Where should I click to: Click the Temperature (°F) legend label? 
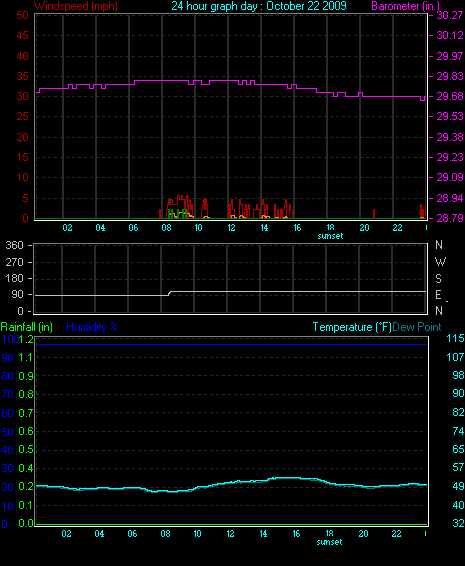[x=352, y=327]
